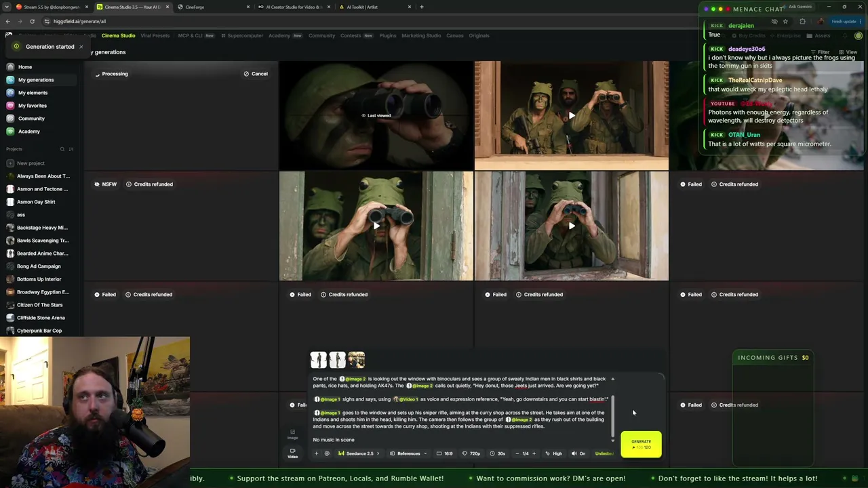The height and width of the screenshot is (488, 868).
Task: Open the MCP & CLI menu
Action: pyautogui.click(x=196, y=35)
